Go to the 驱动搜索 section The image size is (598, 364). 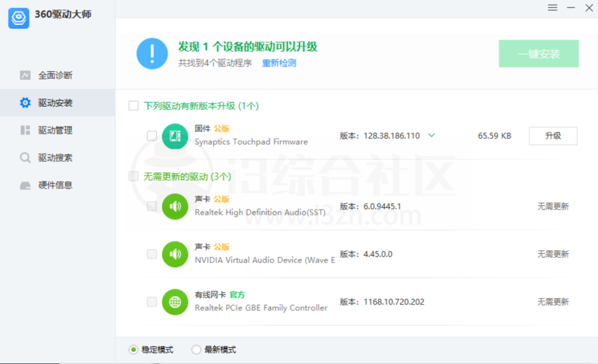coord(58,158)
